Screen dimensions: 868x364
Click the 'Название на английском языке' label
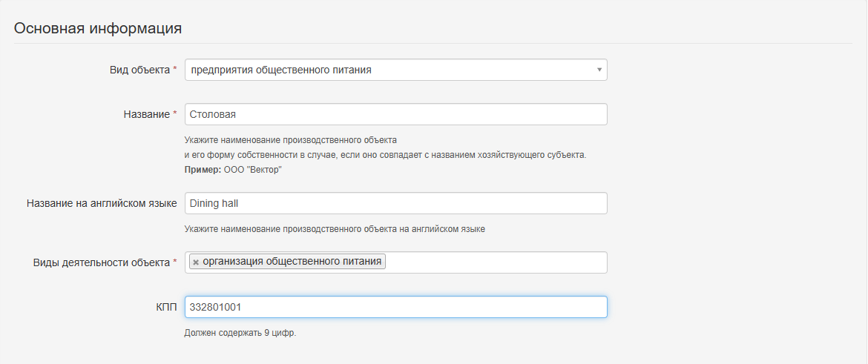click(x=102, y=203)
